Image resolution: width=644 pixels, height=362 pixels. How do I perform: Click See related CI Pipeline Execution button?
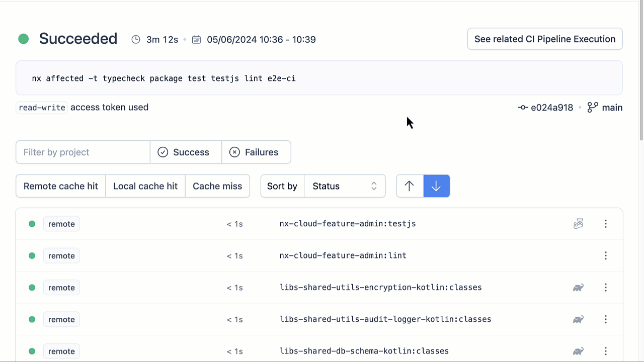click(x=544, y=39)
